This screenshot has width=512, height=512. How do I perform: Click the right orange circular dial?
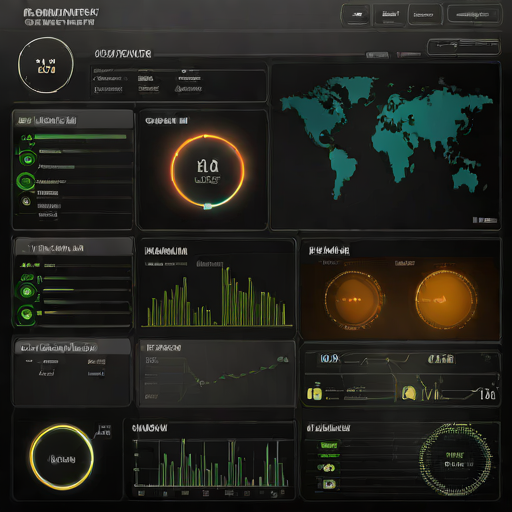pos(445,299)
